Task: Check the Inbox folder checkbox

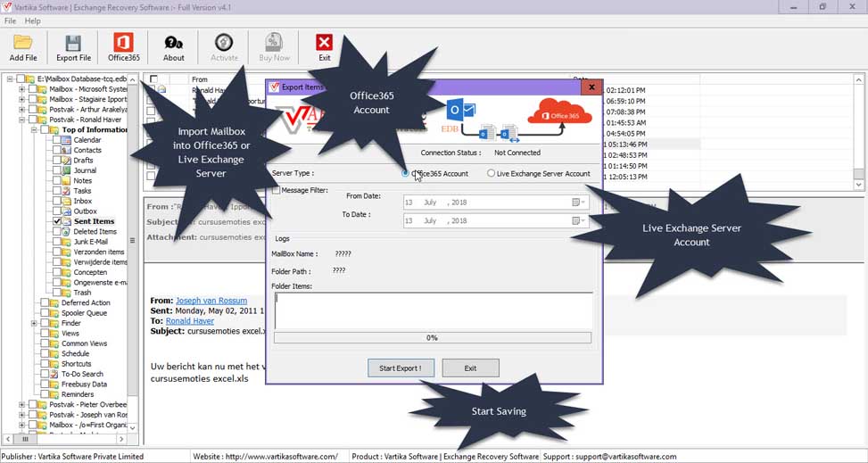Action: click(57, 201)
